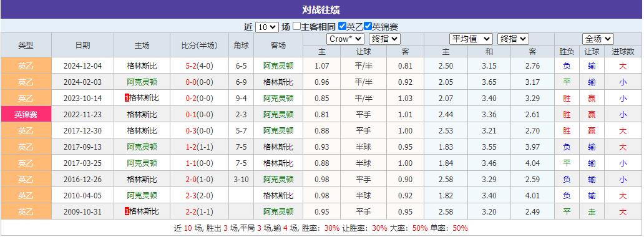
Task: Open the 全场 period dropdown
Action: [x=598, y=39]
